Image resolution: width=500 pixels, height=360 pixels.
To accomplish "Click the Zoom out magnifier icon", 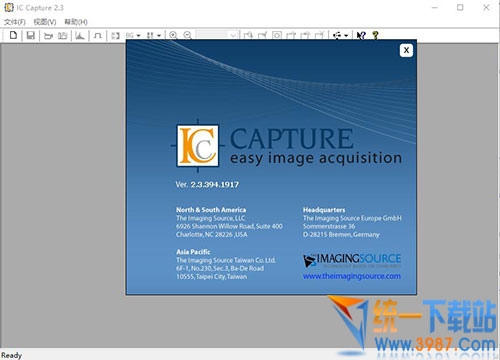I will pos(187,35).
